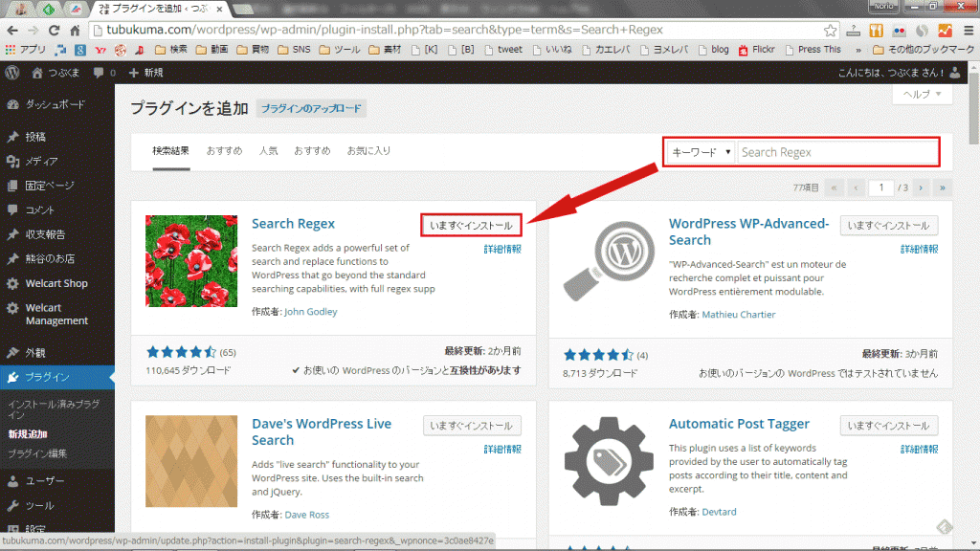Click the ツール tools wrench icon
980x551 pixels.
tap(12, 505)
